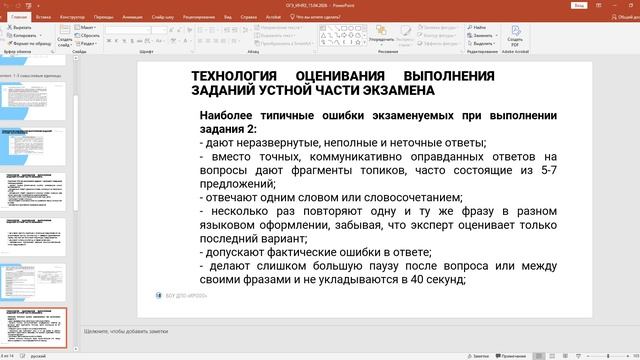Click the Create Slide (Создать слайд) icon
The image size is (640, 360).
coord(64,30)
